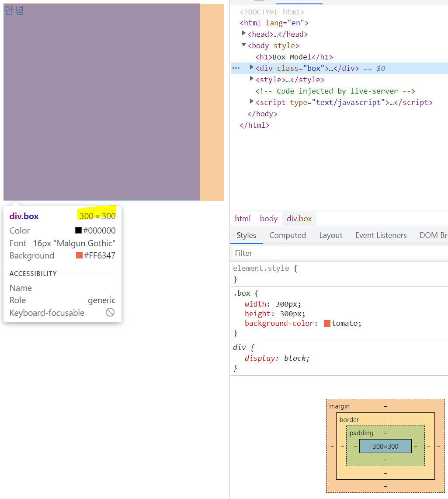Click the black #000000 color swatch in tooltip
The image size is (448, 499).
(x=78, y=230)
